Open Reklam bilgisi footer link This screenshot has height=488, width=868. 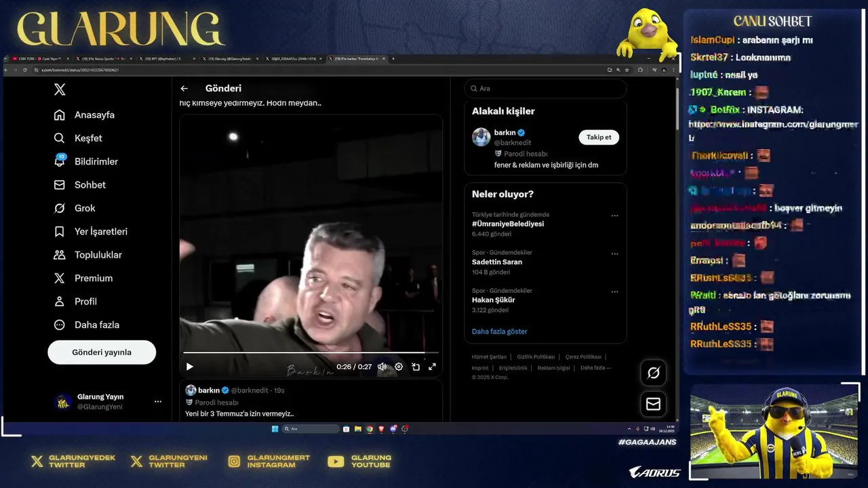[x=553, y=367]
